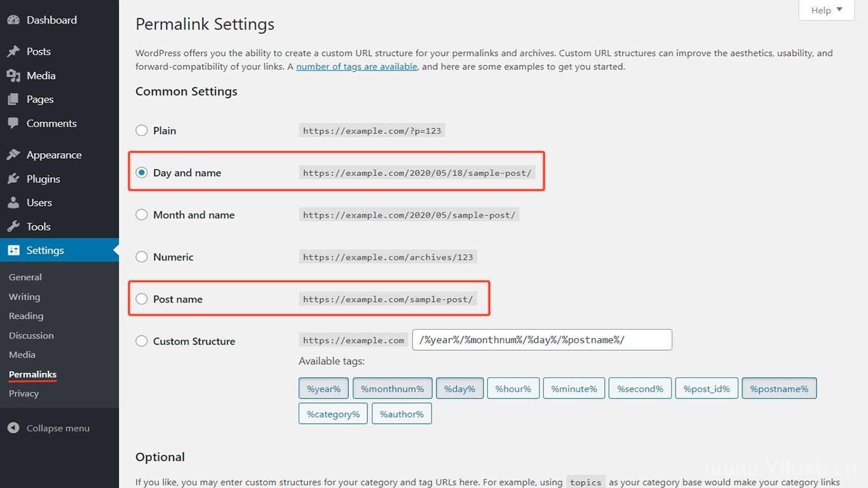Viewport: 868px width, 488px height.
Task: Click the Comments speech bubble icon
Action: pyautogui.click(x=13, y=123)
